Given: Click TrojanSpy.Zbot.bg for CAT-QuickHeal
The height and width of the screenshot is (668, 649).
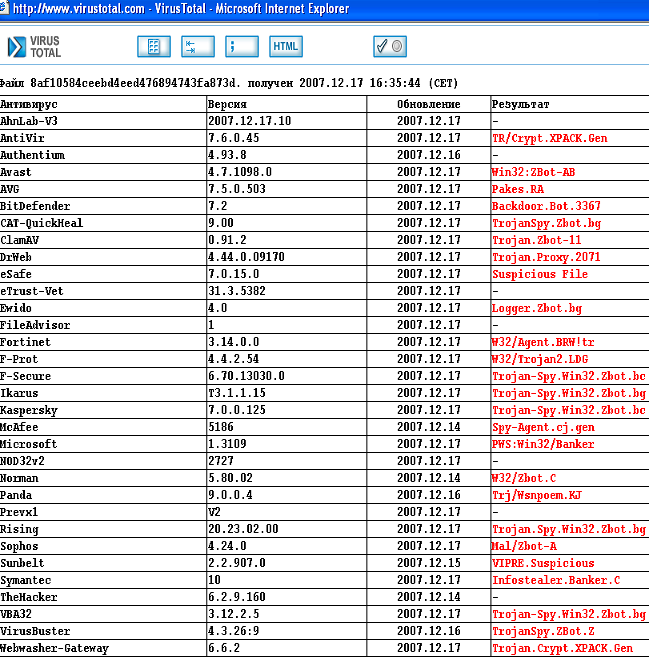Looking at the screenshot, I should coord(547,223).
